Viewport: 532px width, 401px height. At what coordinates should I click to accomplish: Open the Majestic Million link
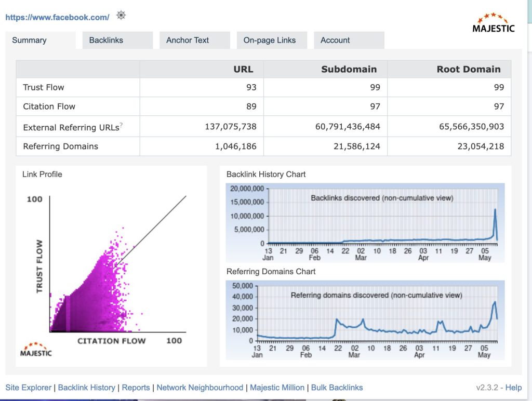(277, 387)
